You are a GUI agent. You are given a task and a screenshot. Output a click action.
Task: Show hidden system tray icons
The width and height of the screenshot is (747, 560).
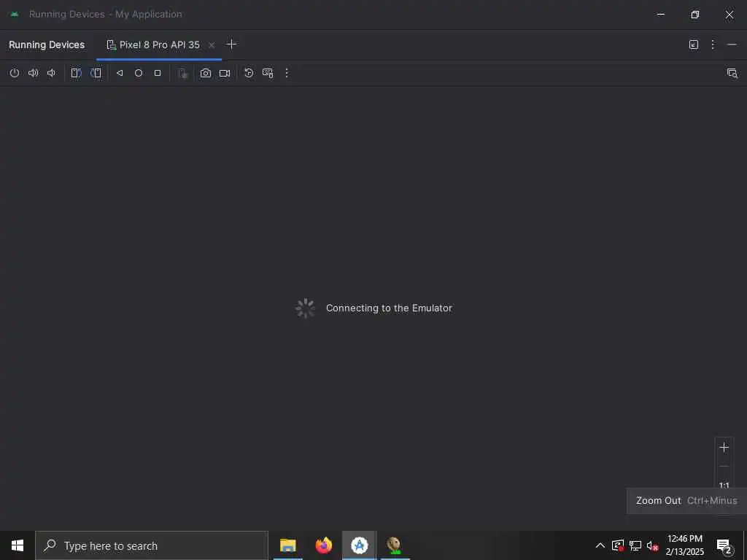tap(600, 545)
